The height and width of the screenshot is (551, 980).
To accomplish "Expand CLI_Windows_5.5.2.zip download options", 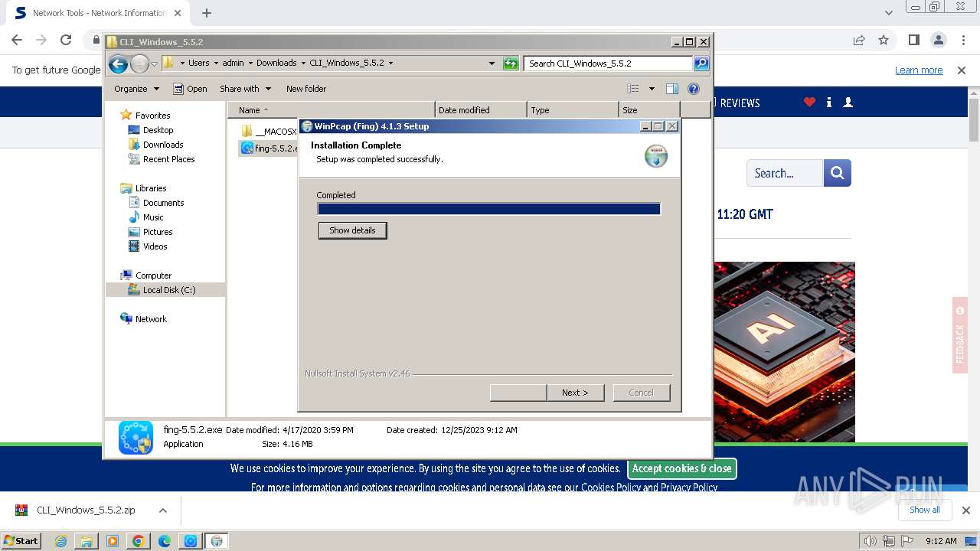I will [162, 510].
